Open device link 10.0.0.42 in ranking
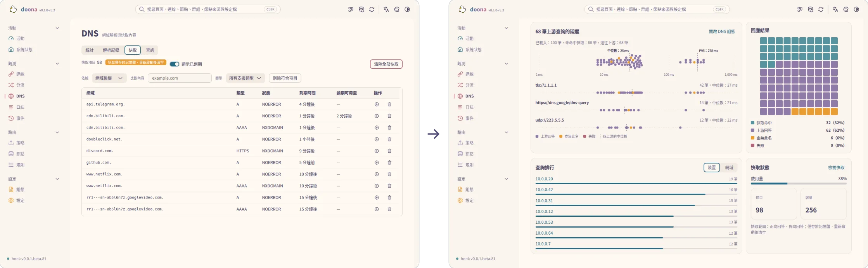 point(544,190)
